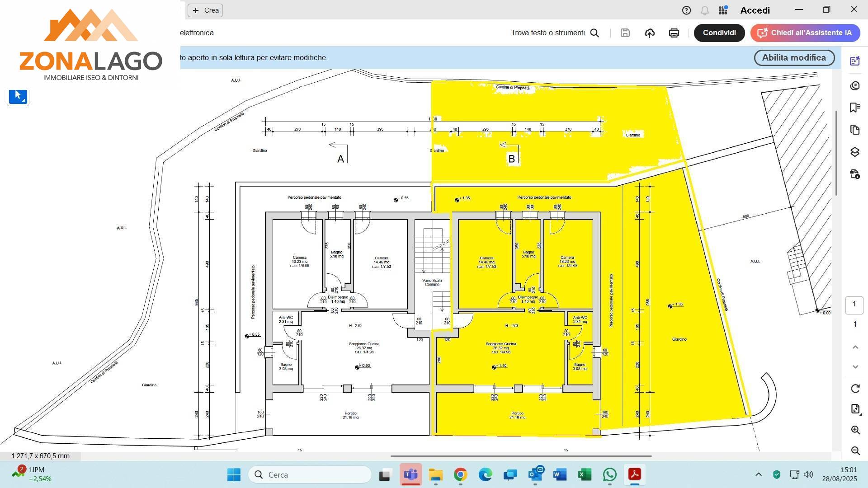This screenshot has height=488, width=868.
Task: Open the notifications bell icon
Action: tap(704, 10)
